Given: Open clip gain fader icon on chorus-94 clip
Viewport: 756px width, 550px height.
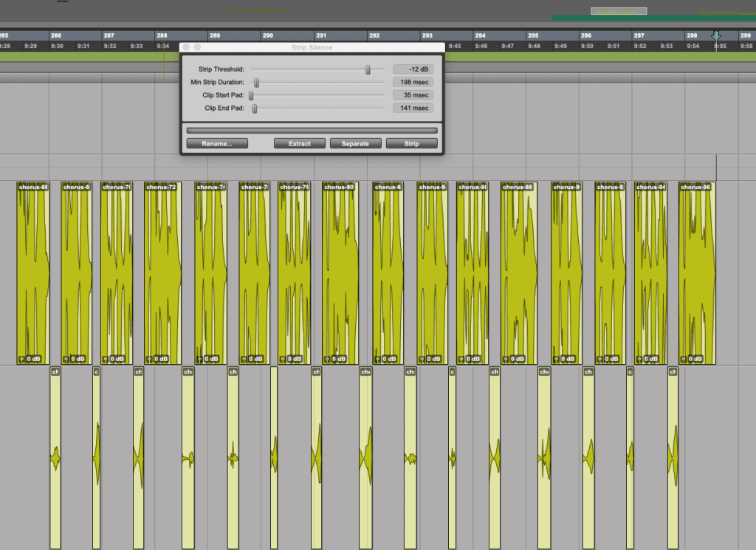Looking at the screenshot, I should pos(640,359).
